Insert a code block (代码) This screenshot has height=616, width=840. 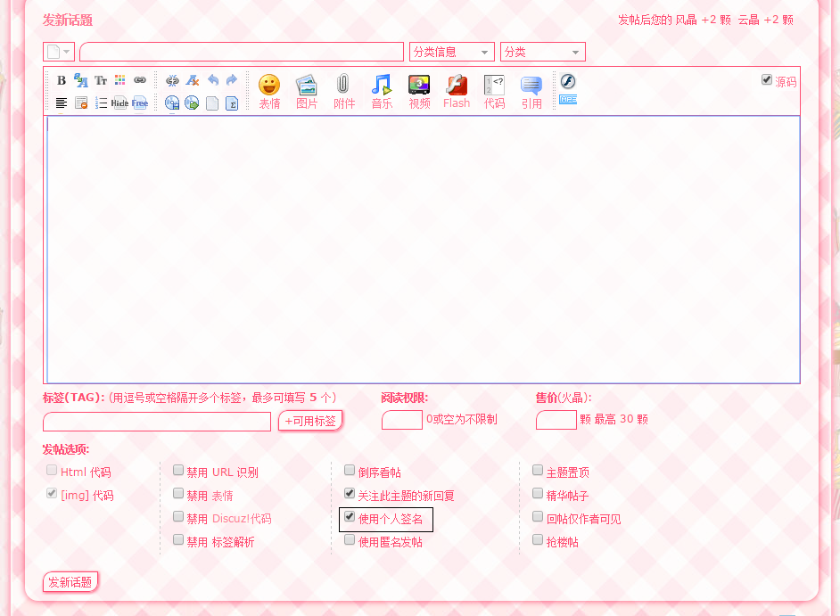(x=495, y=92)
